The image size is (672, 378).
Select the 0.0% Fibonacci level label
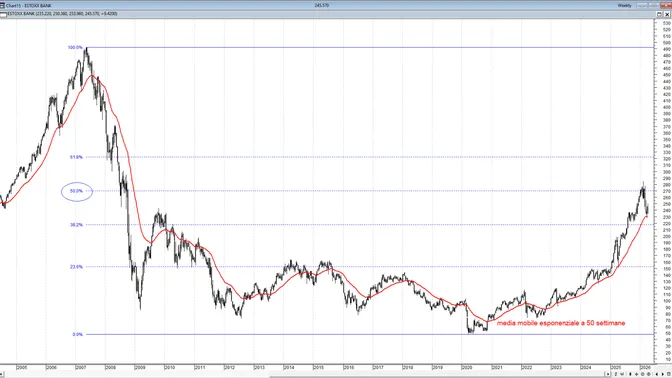coord(78,334)
